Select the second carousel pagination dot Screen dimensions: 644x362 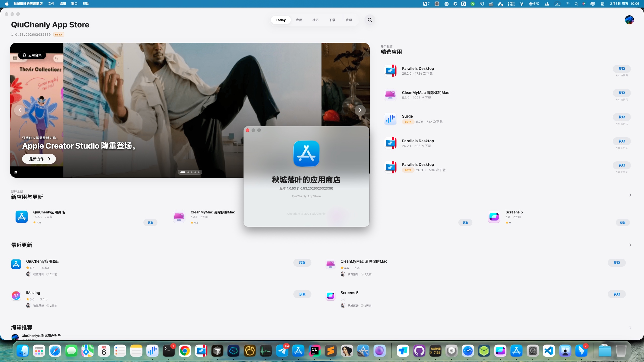pyautogui.click(x=188, y=172)
